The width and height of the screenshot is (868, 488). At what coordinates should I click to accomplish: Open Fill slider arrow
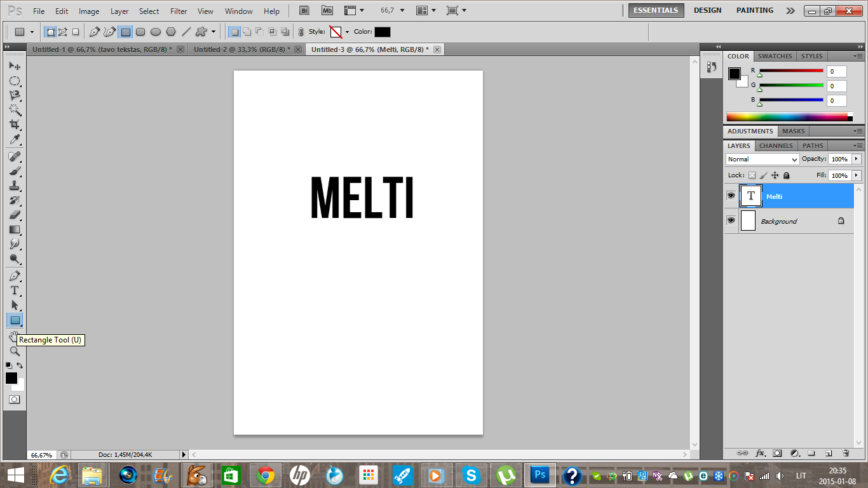pos(857,175)
